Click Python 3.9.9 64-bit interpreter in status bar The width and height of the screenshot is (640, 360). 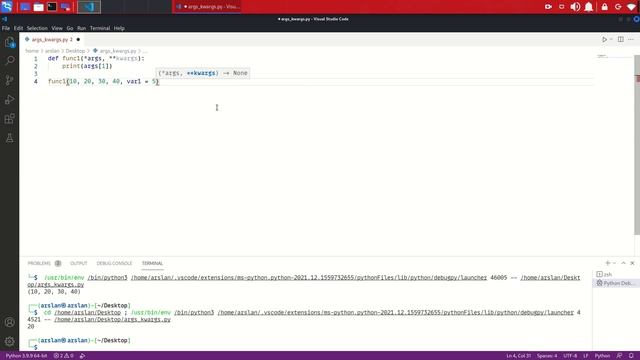[x=27, y=356]
